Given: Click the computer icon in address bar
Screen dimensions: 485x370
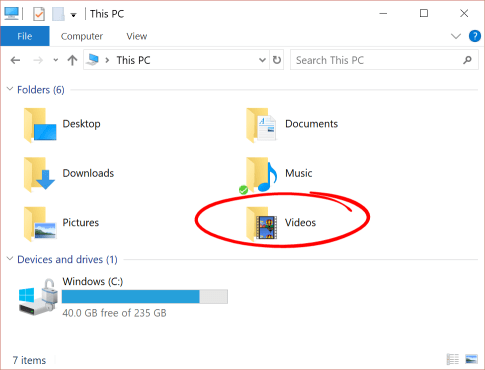Looking at the screenshot, I should coord(93,60).
